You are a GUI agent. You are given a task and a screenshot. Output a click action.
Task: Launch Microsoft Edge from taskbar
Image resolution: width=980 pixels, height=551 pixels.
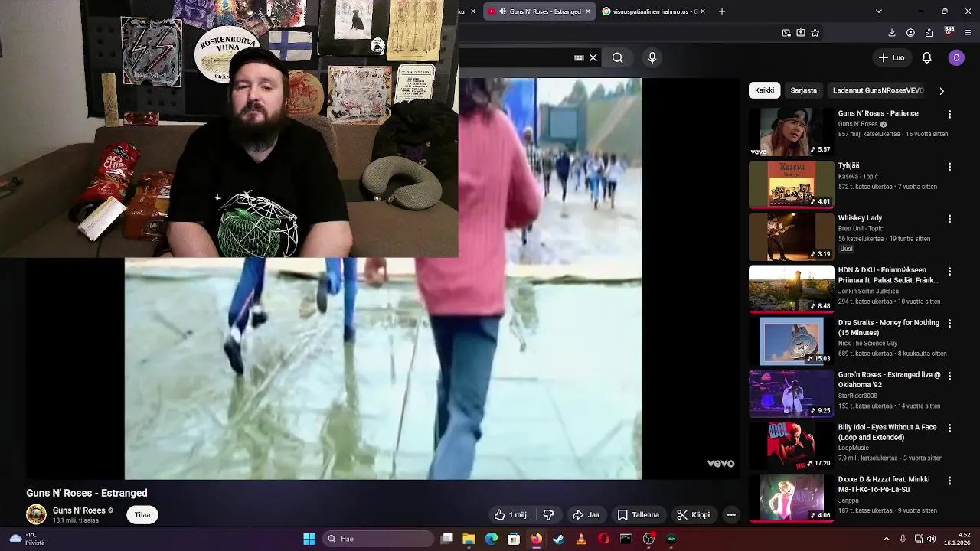tap(492, 539)
